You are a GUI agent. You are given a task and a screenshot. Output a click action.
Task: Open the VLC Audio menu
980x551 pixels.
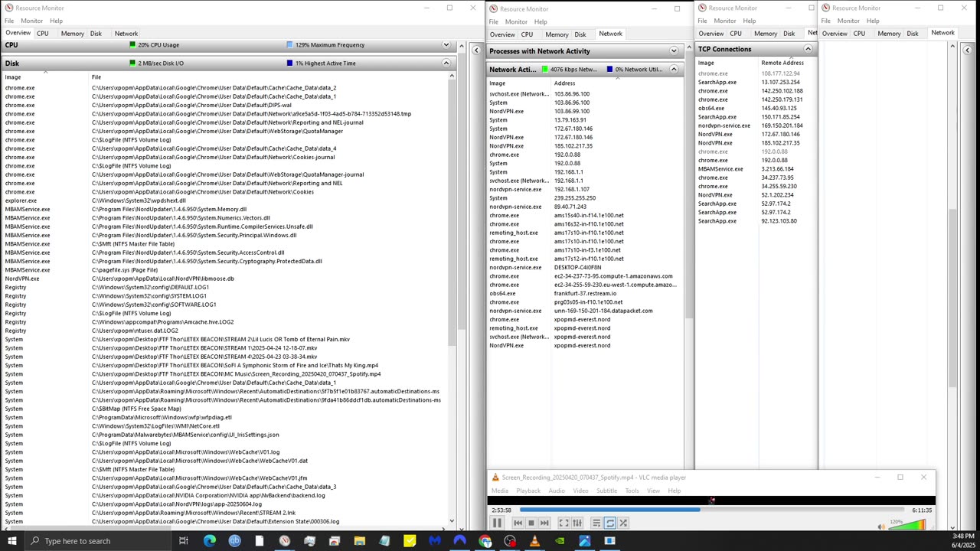point(557,491)
